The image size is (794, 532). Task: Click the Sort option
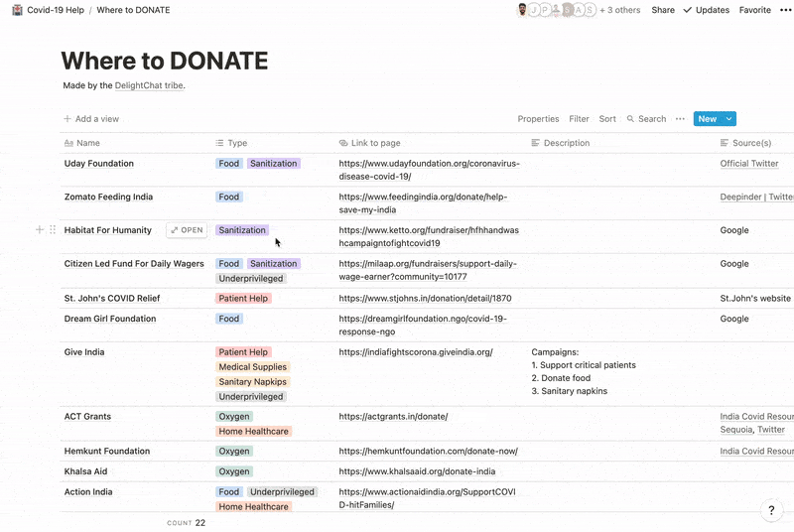pos(607,119)
